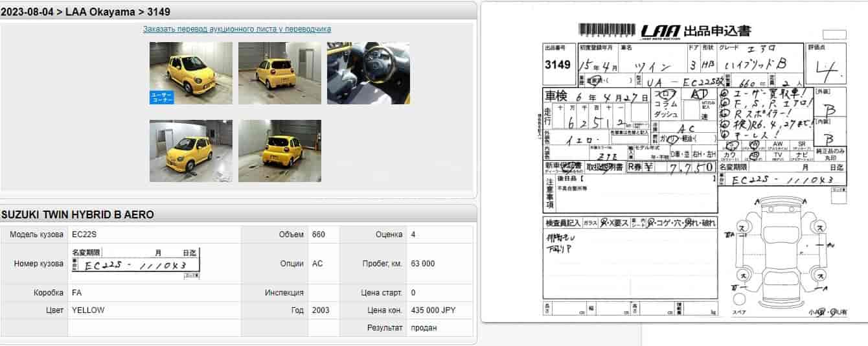Select the label 'Номер кузова'
This screenshot has height=346, width=868.
[39, 264]
